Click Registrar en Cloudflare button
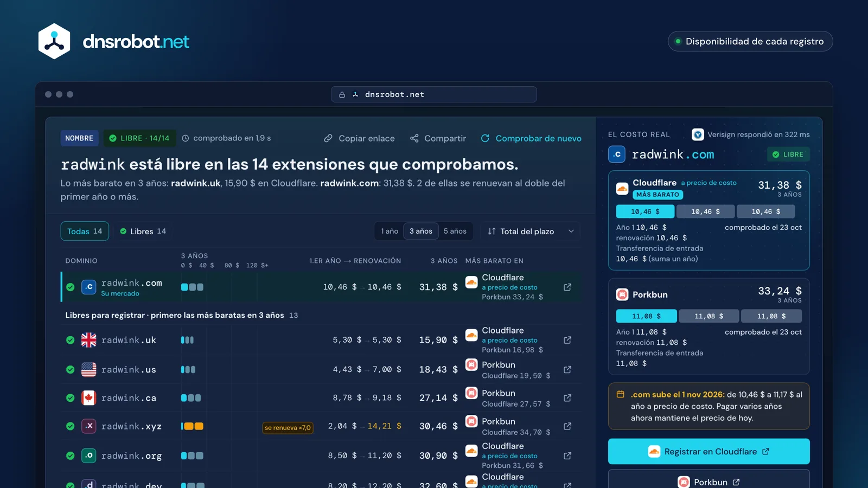 709,451
